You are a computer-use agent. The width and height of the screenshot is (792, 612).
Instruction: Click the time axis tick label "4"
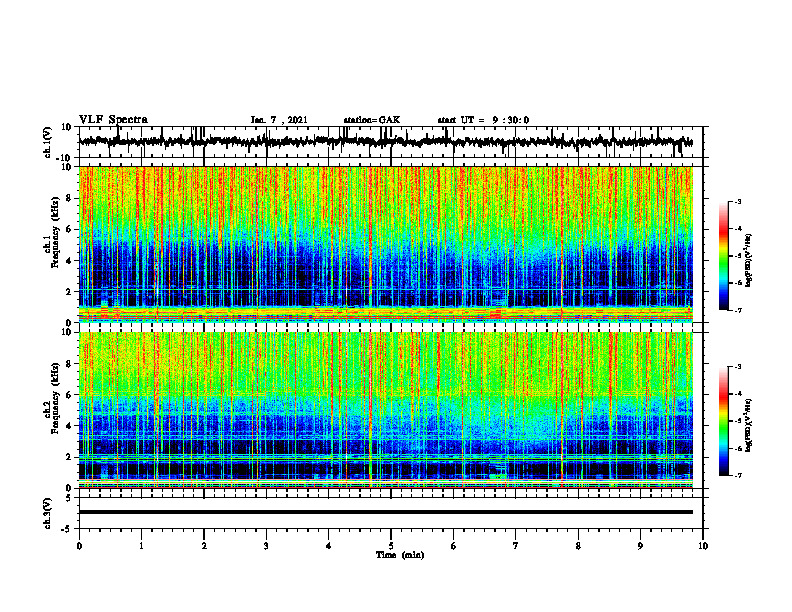tap(329, 545)
